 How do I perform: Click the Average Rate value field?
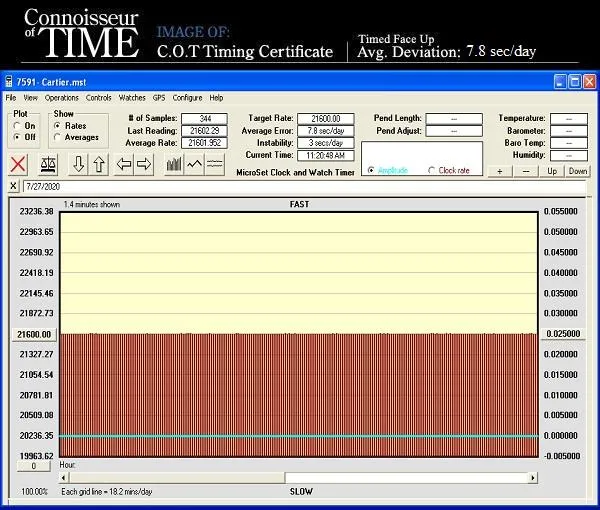click(x=204, y=143)
